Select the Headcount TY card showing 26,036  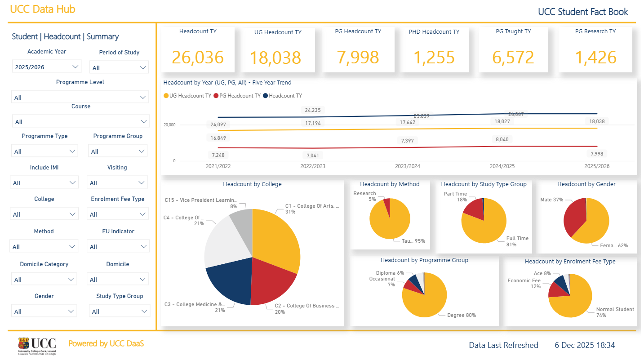[198, 49]
